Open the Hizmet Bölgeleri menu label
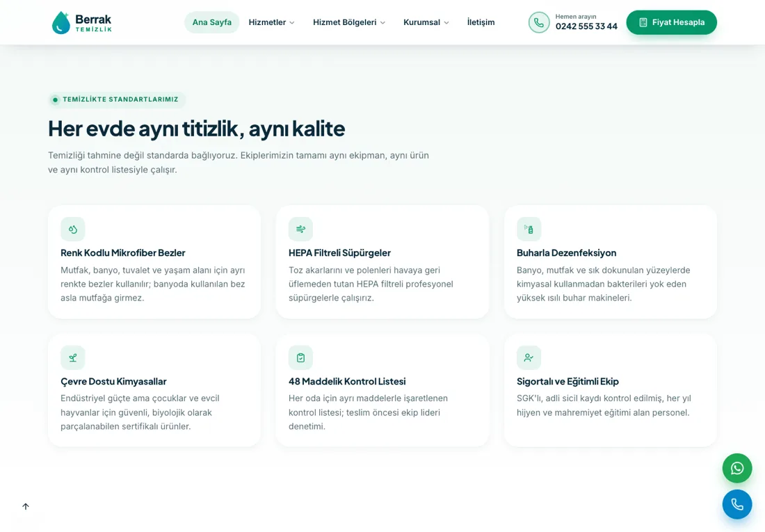The width and height of the screenshot is (765, 532). (344, 22)
